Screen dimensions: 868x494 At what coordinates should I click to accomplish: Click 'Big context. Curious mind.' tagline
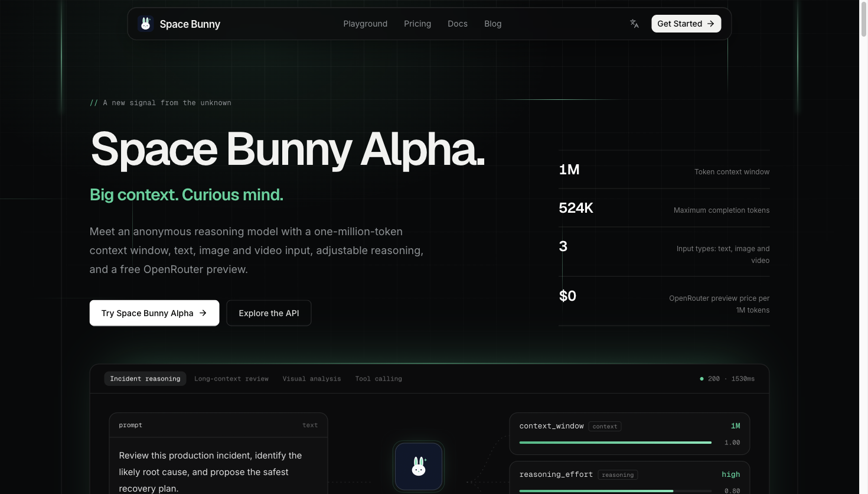coord(187,195)
